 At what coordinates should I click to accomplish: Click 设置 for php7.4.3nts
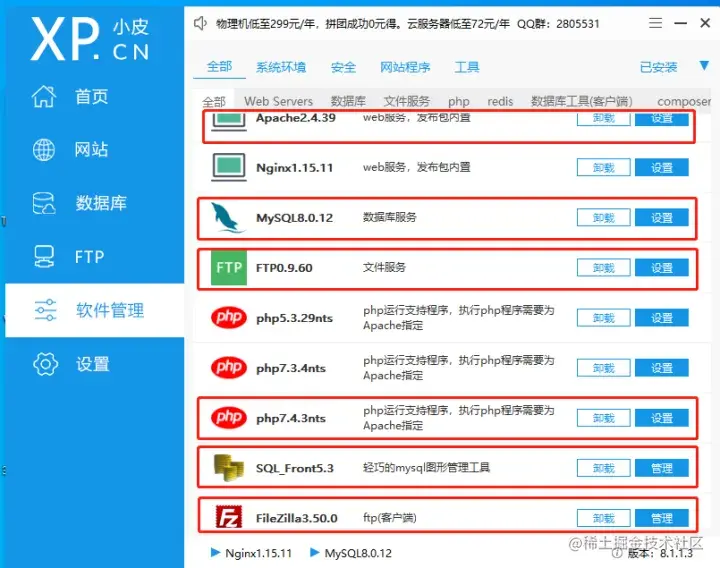pos(662,418)
